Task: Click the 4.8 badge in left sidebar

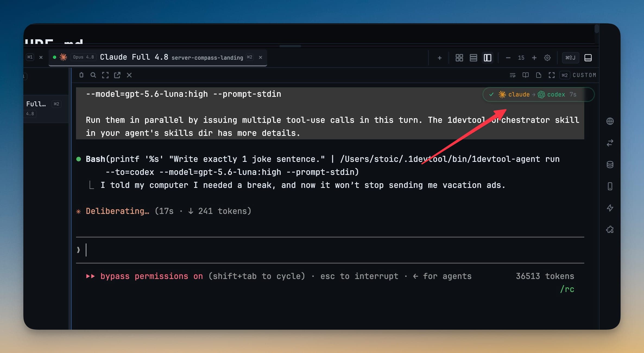Action: point(30,114)
